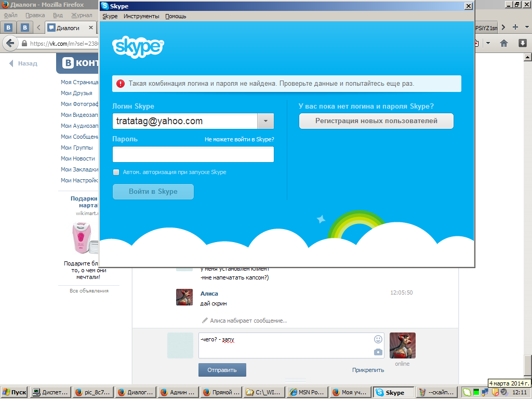
Task: Click the camera icon in message box
Action: point(378,352)
